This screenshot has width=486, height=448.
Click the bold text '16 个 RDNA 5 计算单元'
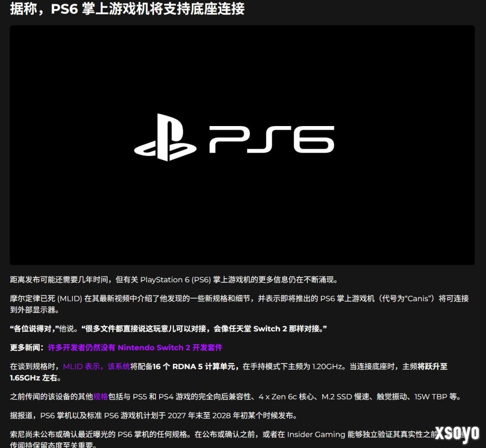point(195,367)
